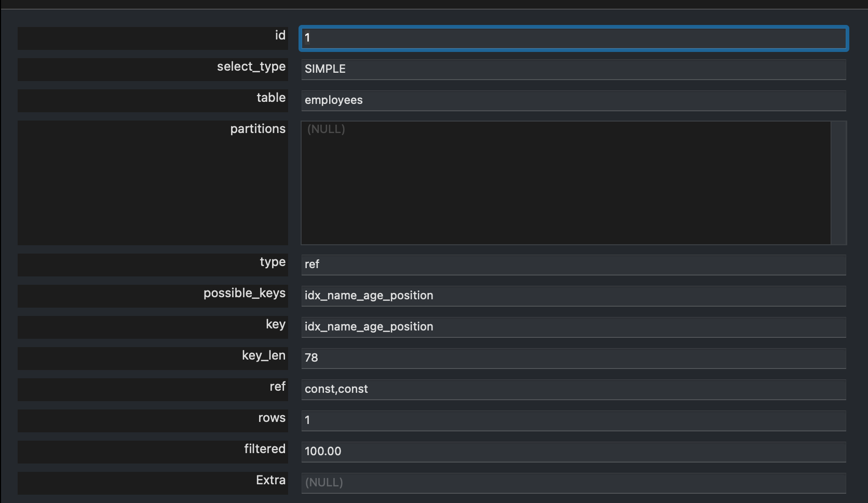Click the Extra column label
The width and height of the screenshot is (868, 503).
point(270,480)
